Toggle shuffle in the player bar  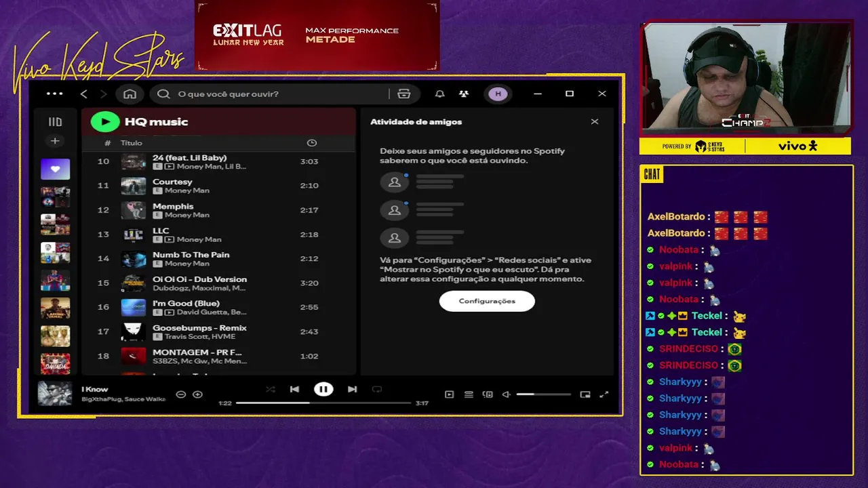[271, 390]
